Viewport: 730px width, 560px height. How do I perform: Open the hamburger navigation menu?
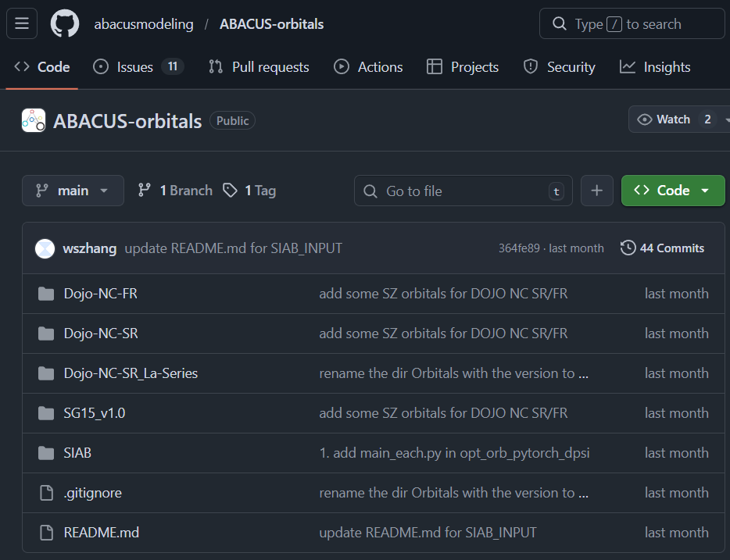21,24
